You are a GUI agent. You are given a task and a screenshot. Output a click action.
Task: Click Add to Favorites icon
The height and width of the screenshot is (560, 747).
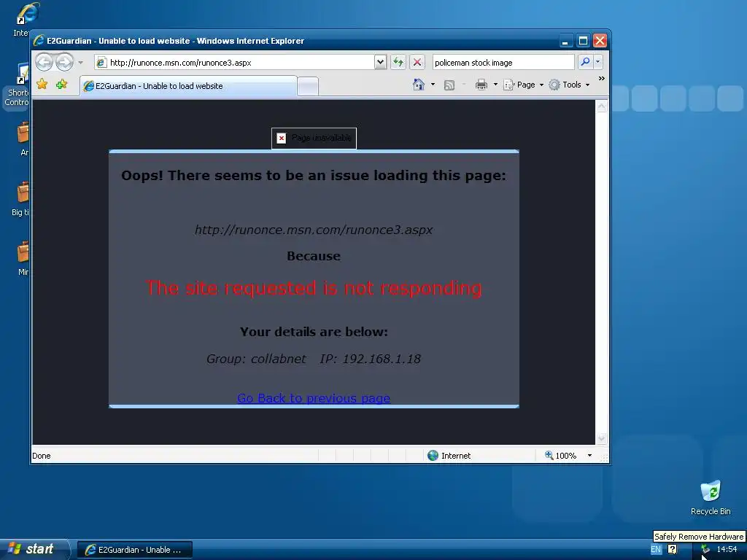point(61,85)
